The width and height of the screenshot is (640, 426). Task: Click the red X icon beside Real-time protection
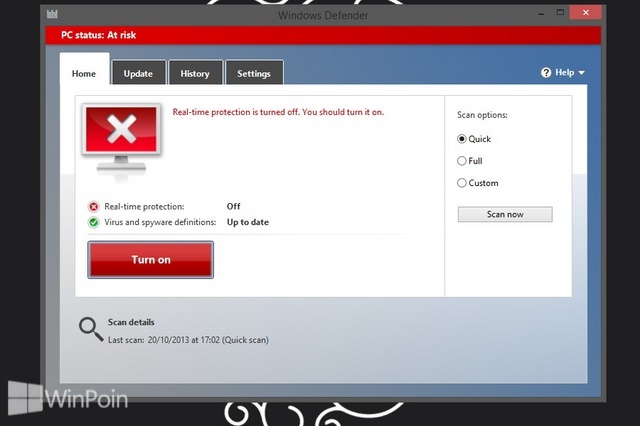pyautogui.click(x=93, y=207)
